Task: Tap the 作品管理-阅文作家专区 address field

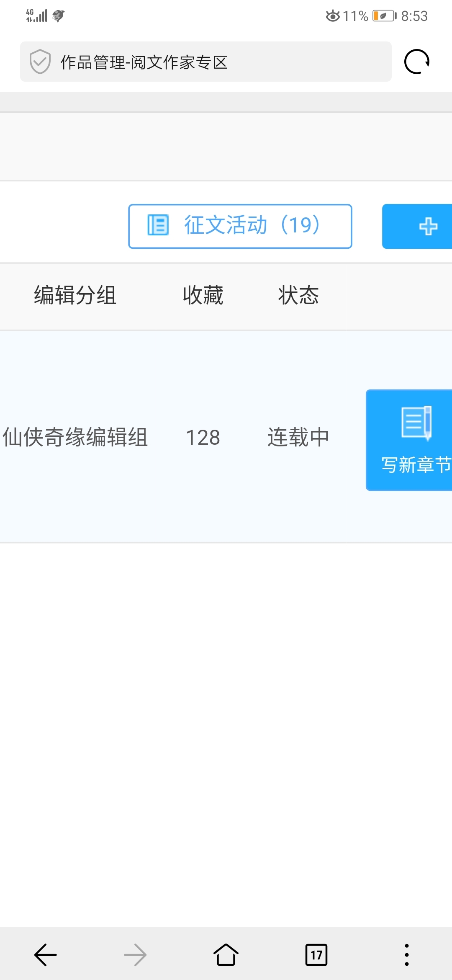Action: coord(206,62)
